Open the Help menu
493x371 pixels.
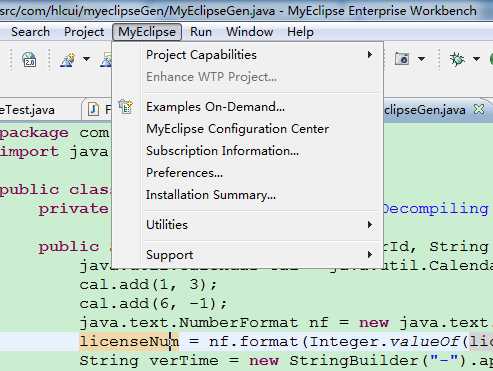tap(300, 32)
